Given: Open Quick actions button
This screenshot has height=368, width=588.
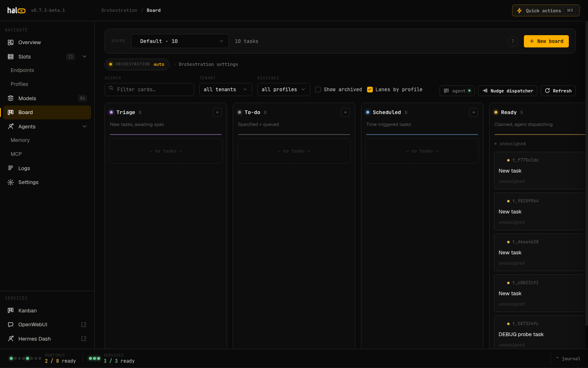Looking at the screenshot, I should pyautogui.click(x=546, y=11).
